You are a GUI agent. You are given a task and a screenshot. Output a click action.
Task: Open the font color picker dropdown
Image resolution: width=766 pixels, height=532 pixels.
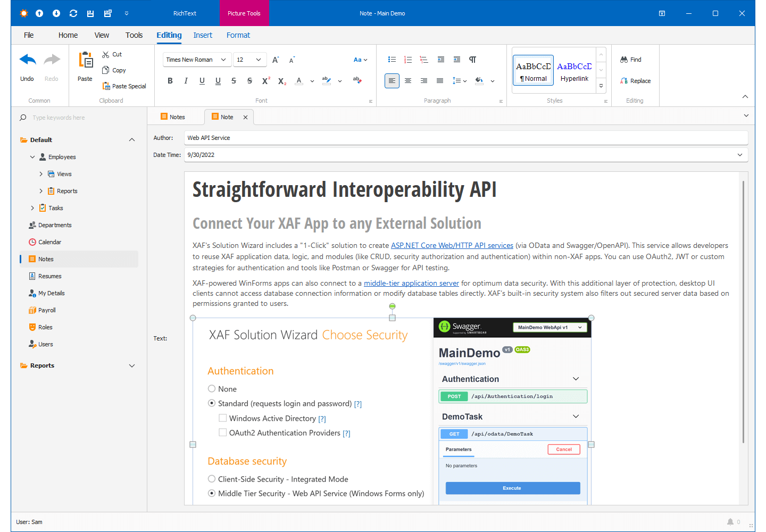[312, 80]
